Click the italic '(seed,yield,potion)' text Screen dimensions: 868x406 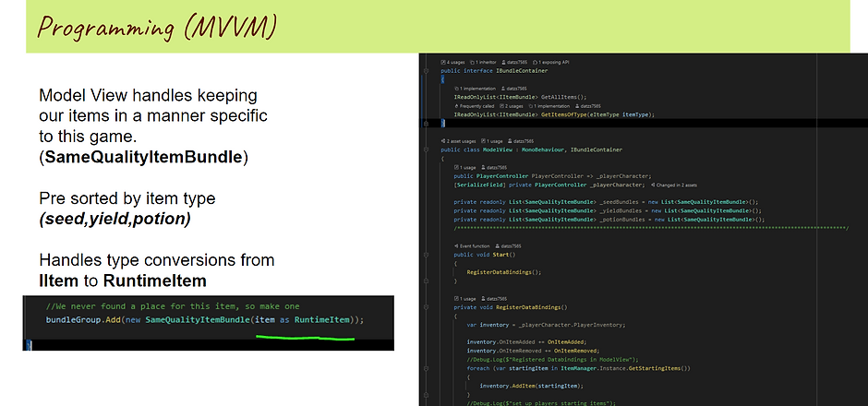coord(115,219)
